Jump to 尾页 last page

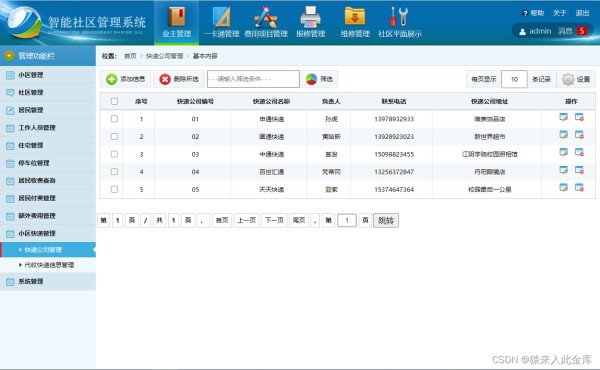pos(299,220)
